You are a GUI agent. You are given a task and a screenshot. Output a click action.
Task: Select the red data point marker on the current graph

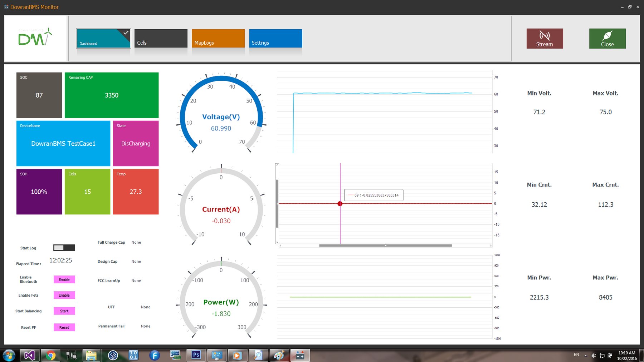tap(340, 204)
